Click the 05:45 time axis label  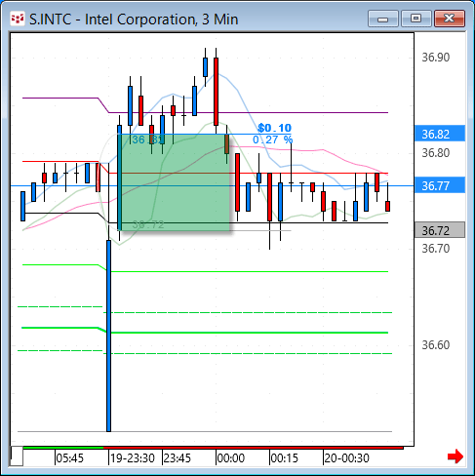coord(69,458)
